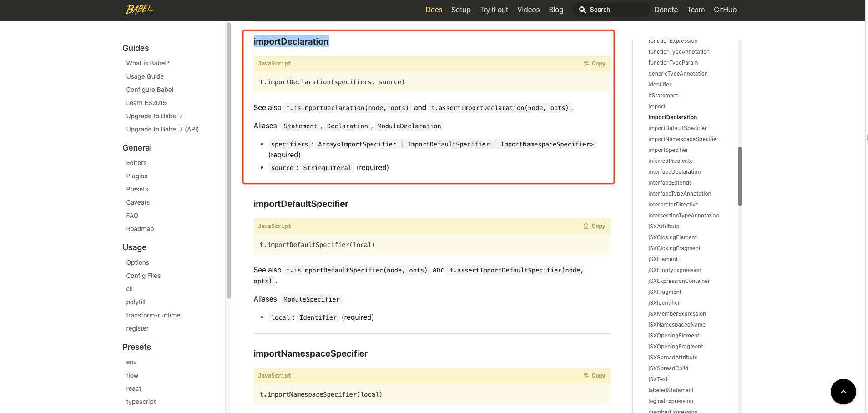Open Plugins under General
Screen dimensions: 868x413
[x=137, y=176]
